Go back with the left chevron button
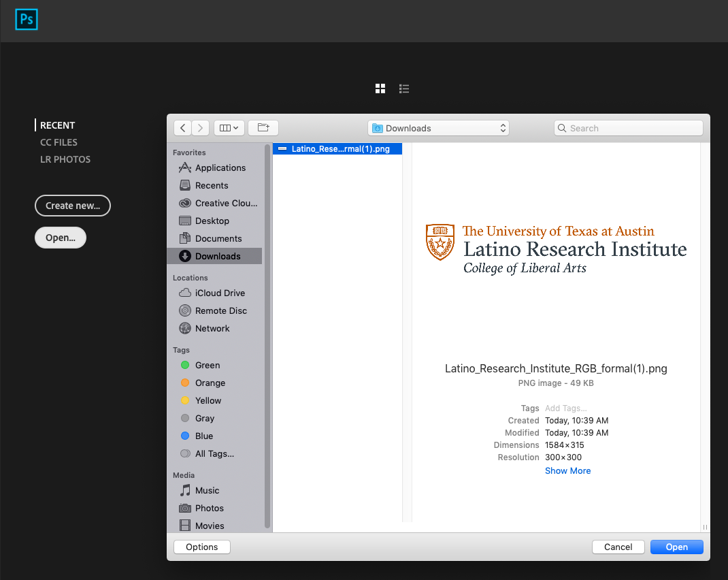This screenshot has width=728, height=580. point(183,128)
